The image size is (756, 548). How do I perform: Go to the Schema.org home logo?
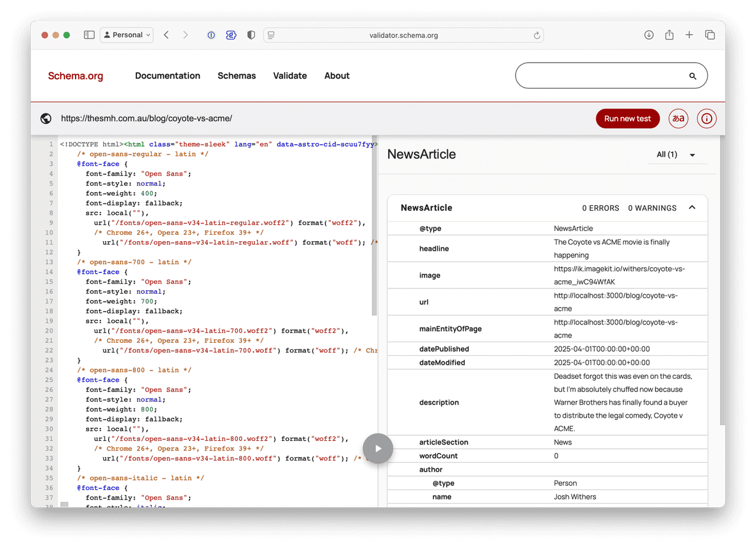coord(76,76)
